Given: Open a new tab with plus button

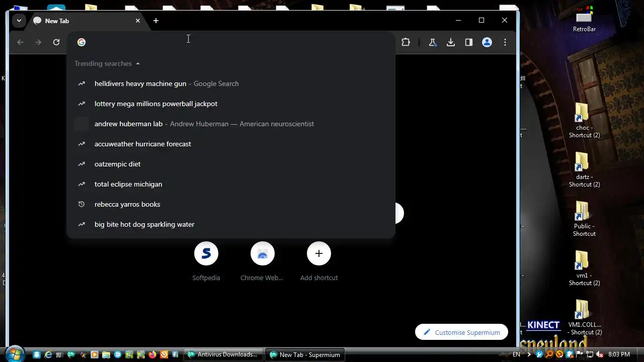Looking at the screenshot, I should 156,21.
